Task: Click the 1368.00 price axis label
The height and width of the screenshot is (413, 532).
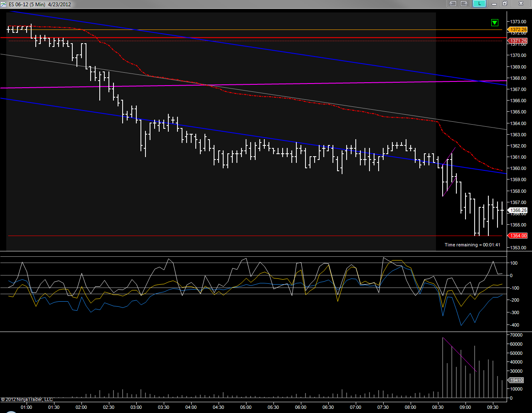Action: [518, 78]
